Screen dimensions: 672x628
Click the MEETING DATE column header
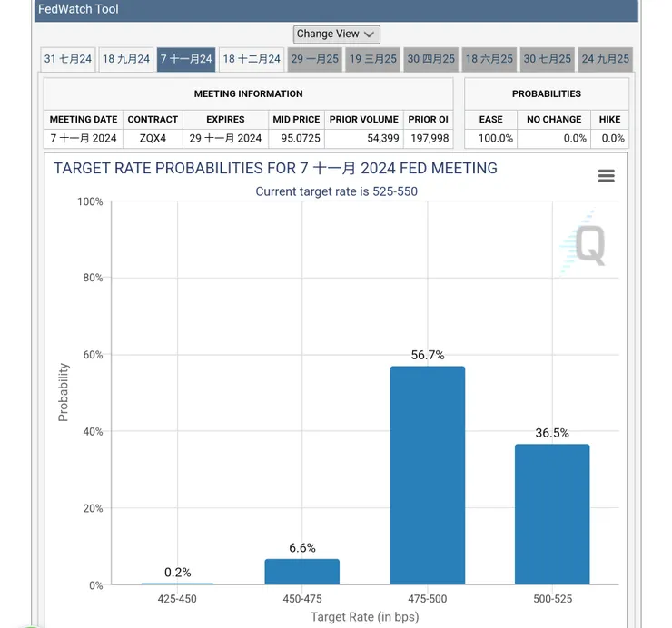pyautogui.click(x=84, y=120)
